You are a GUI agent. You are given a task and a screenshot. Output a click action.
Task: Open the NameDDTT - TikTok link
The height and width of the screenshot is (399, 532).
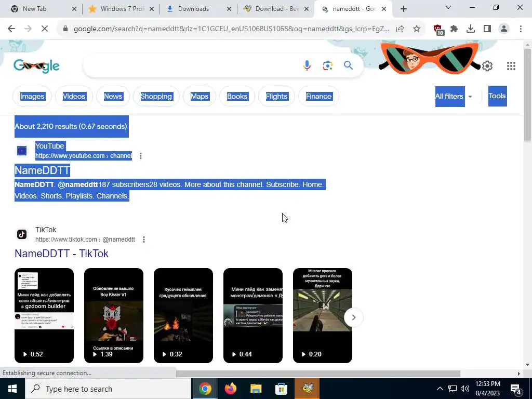click(x=61, y=254)
